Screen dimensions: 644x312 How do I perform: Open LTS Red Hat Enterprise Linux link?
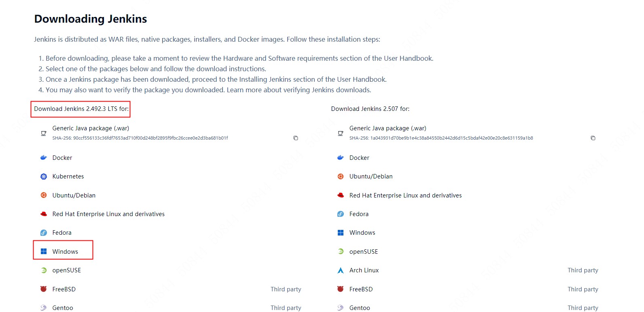(108, 214)
